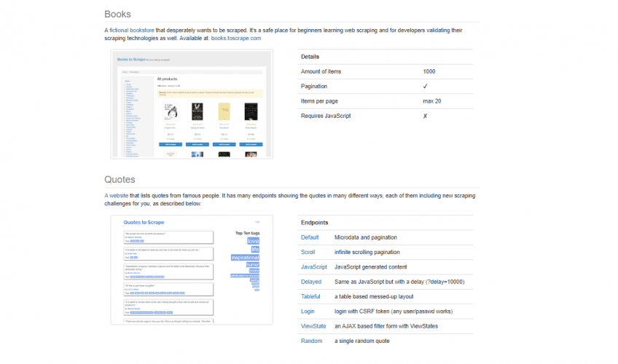Open the Scroll endpoint link
618x364 pixels.
coord(308,252)
